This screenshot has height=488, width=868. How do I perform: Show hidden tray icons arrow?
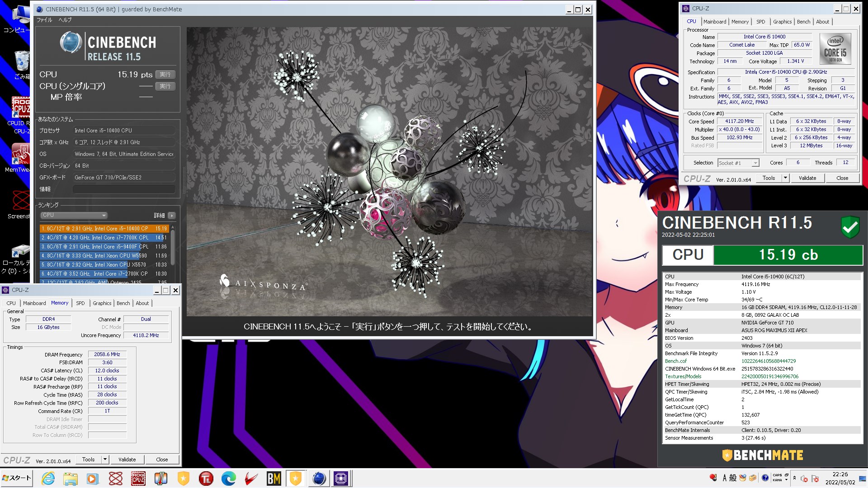(x=794, y=478)
